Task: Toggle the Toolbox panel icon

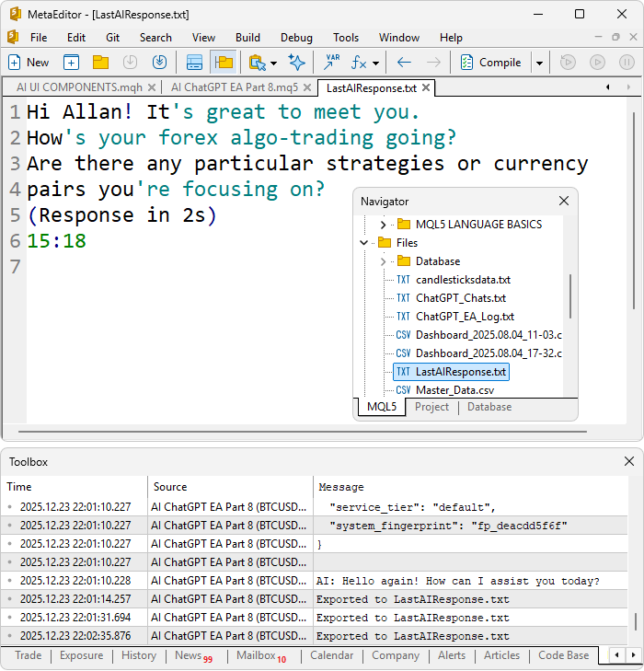Action: click(194, 63)
